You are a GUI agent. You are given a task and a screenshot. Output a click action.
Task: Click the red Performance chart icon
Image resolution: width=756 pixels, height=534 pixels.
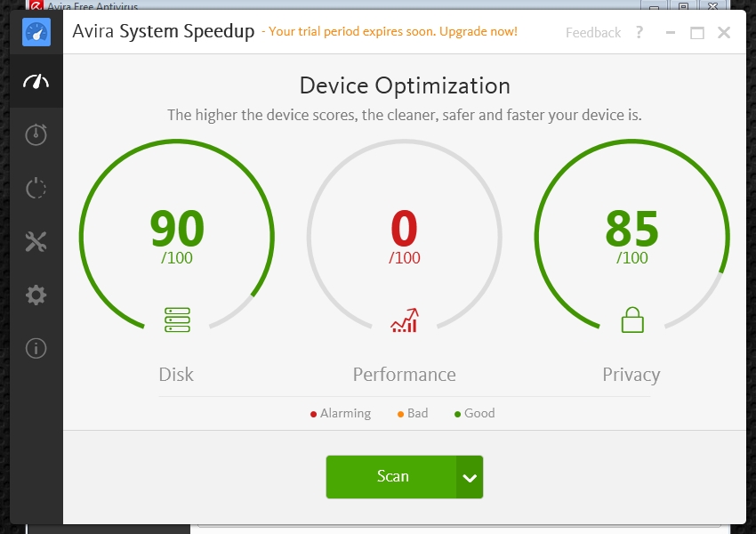click(x=405, y=320)
